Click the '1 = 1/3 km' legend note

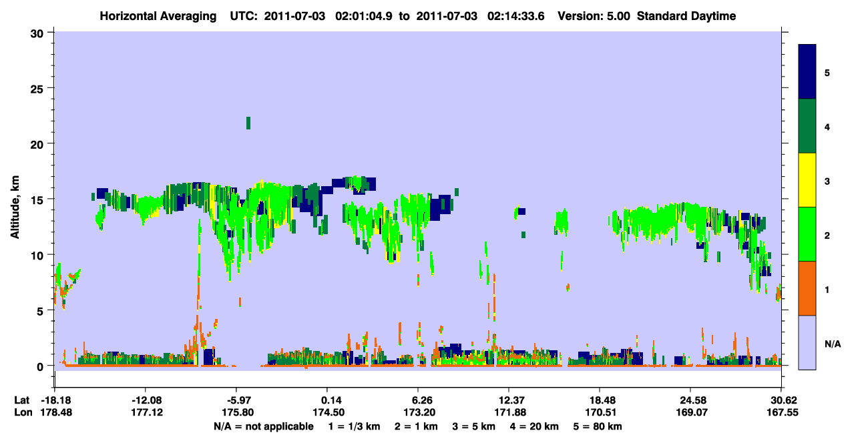[x=355, y=427]
